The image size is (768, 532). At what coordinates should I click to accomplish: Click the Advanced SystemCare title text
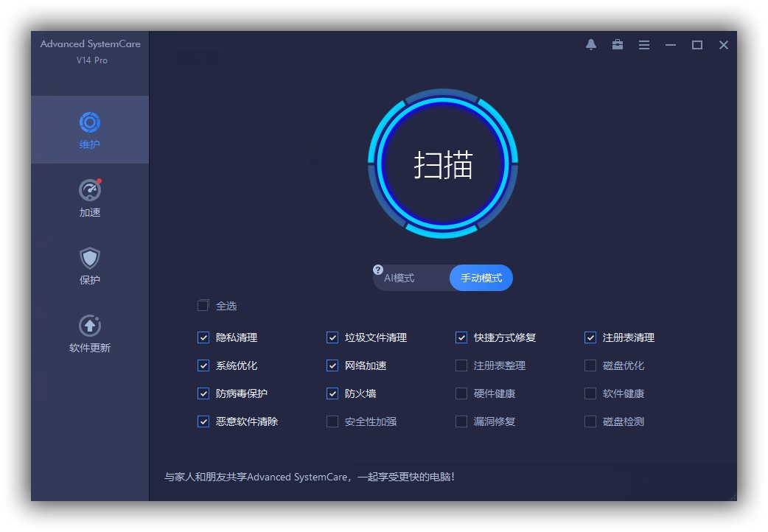[x=90, y=44]
